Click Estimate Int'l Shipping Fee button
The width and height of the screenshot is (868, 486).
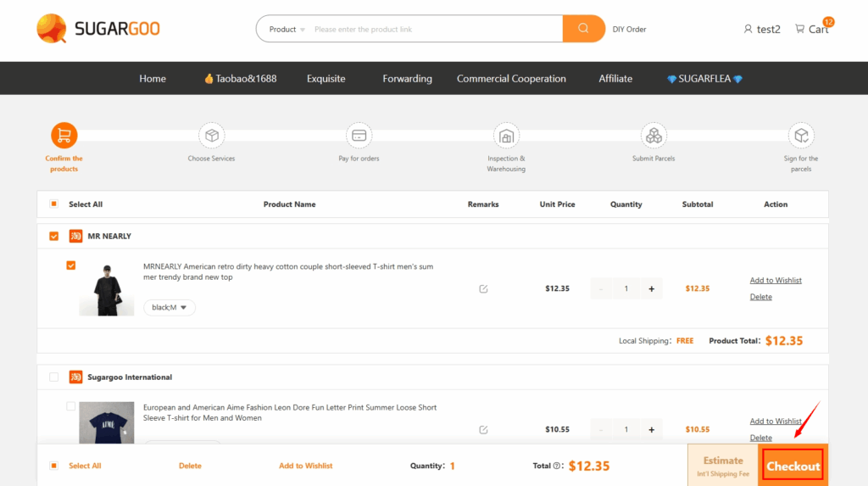(x=723, y=466)
